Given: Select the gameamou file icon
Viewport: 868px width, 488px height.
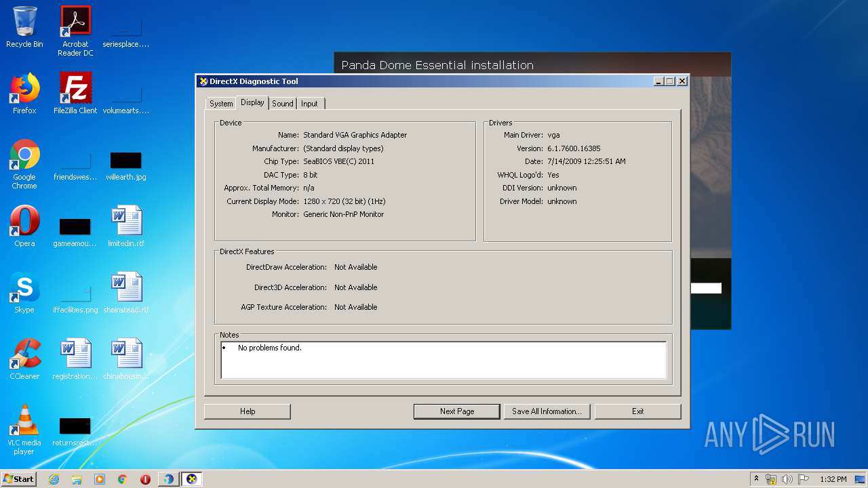Looking at the screenshot, I should coord(75,232).
